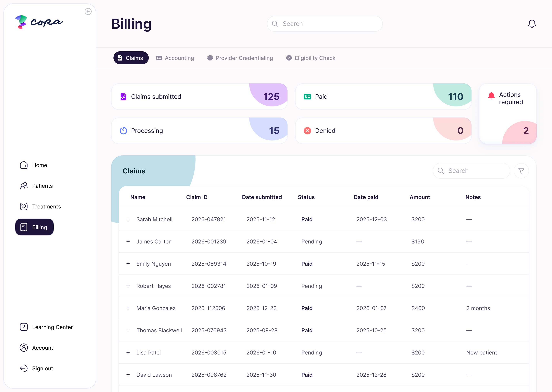This screenshot has height=392, width=552.
Task: Open notifications via the bell icon
Action: (532, 24)
